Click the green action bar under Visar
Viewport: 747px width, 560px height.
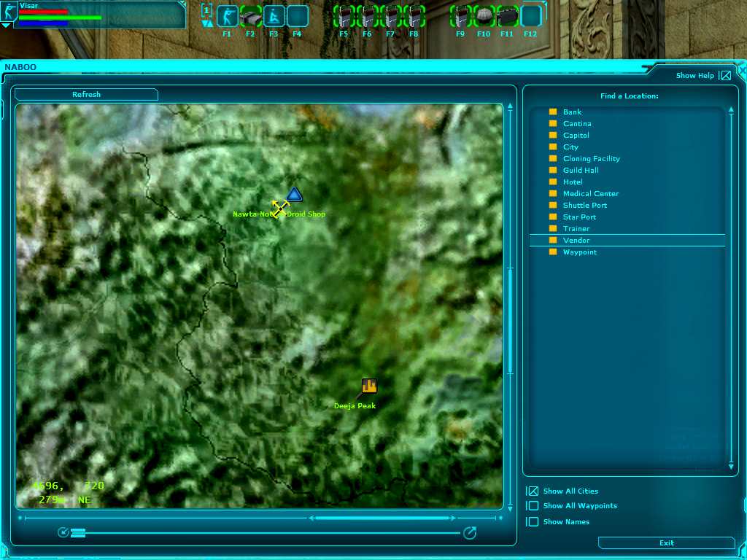(60, 17)
